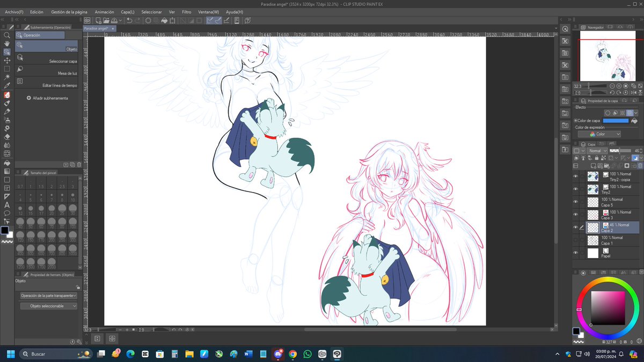Viewport: 644px width, 362px height.
Task: Click the blue Color de capa swatch
Action: 615,121
